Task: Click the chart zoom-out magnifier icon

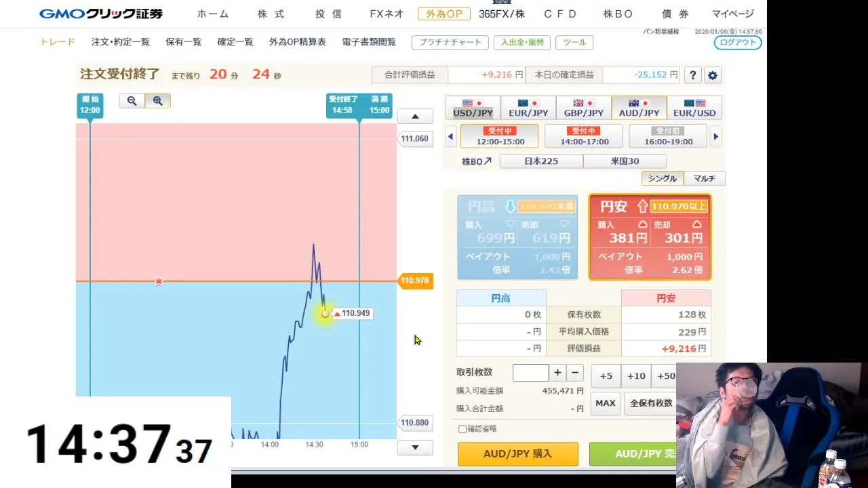Action: [132, 101]
